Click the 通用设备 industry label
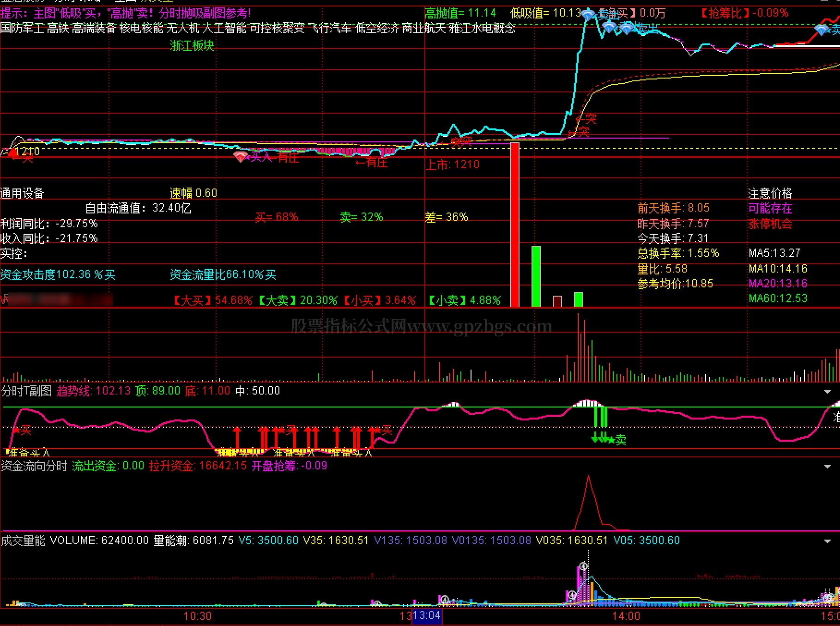This screenshot has width=840, height=626. [22, 193]
